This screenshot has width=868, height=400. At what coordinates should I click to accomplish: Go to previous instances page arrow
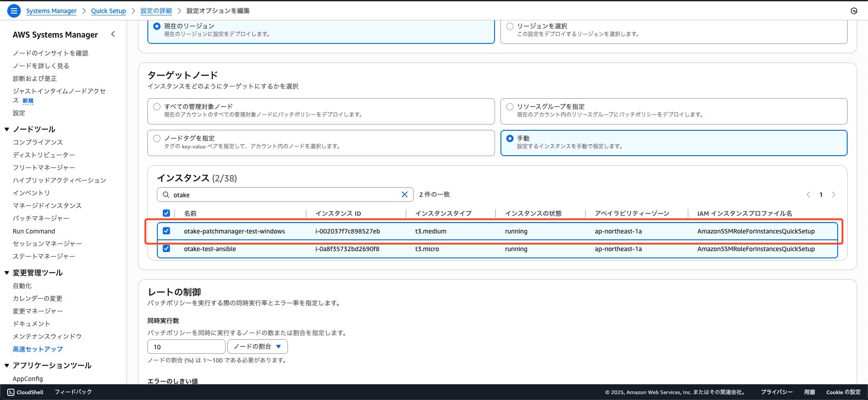[808, 195]
